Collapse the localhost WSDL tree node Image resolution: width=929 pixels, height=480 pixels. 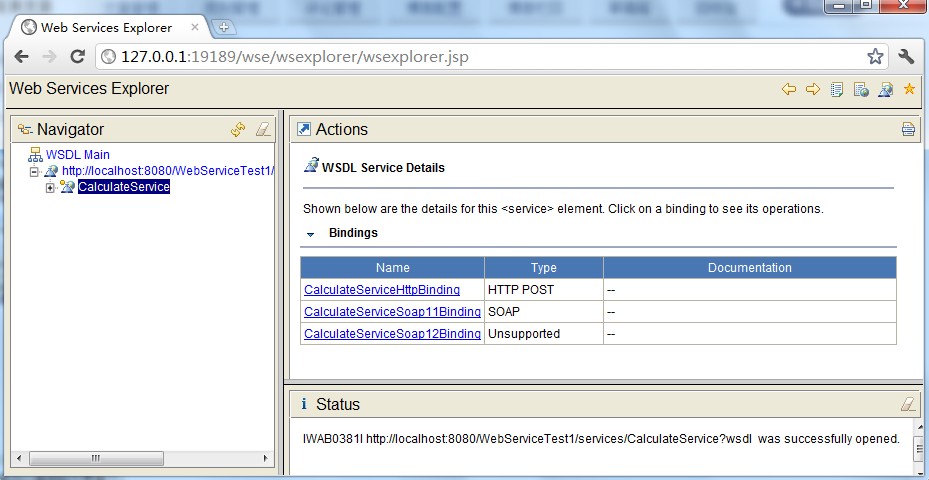[34, 172]
